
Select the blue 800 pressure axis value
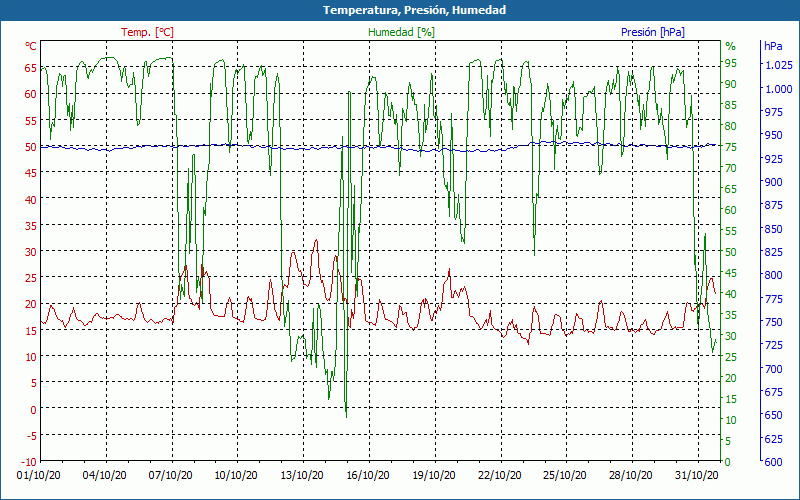(773, 275)
